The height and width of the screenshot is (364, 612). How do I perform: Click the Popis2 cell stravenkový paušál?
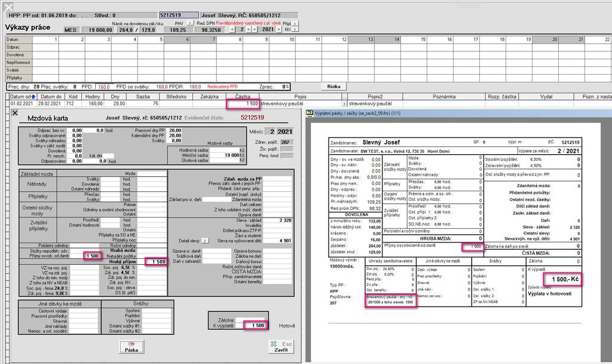pyautogui.click(x=375, y=104)
